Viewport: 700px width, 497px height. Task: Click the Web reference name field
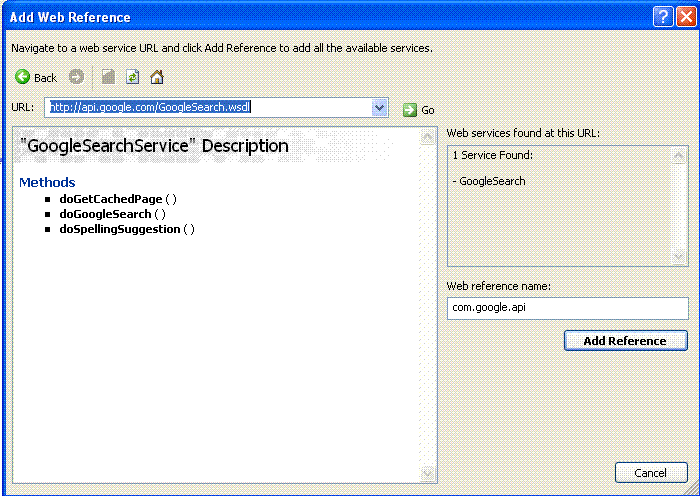(567, 308)
